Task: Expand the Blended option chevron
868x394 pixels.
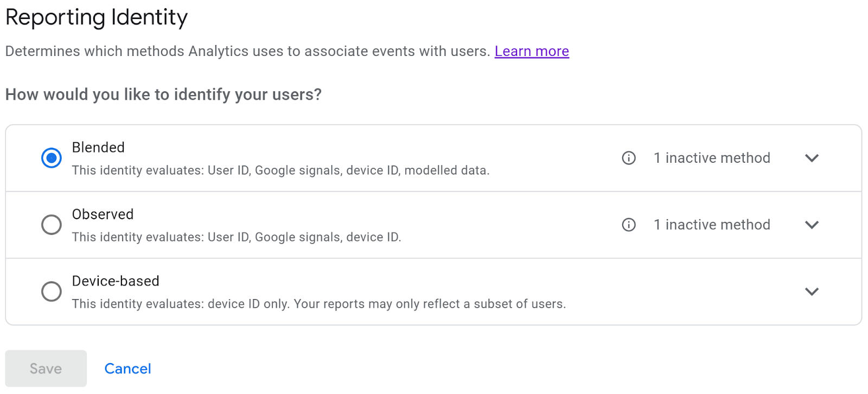Action: click(x=812, y=158)
